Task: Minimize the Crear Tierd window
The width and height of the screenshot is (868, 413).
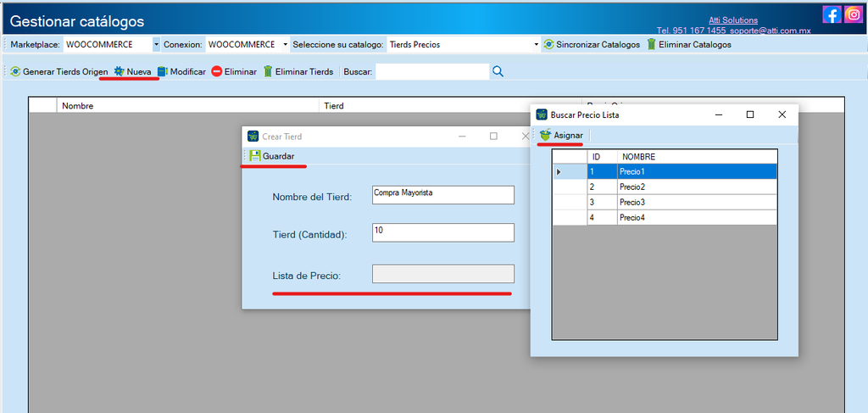Action: click(462, 137)
